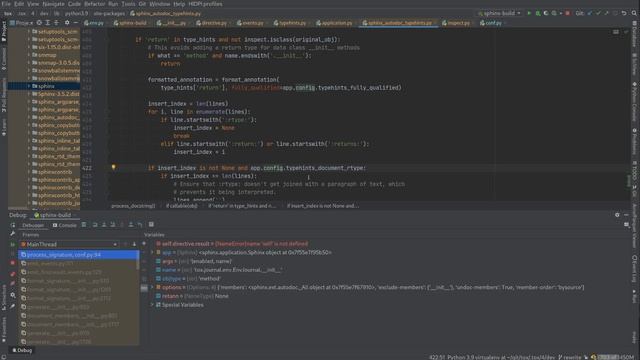The height and width of the screenshot is (360, 640).
Task: Click the Evaluate Expression calculator icon
Action: pyautogui.click(x=151, y=224)
